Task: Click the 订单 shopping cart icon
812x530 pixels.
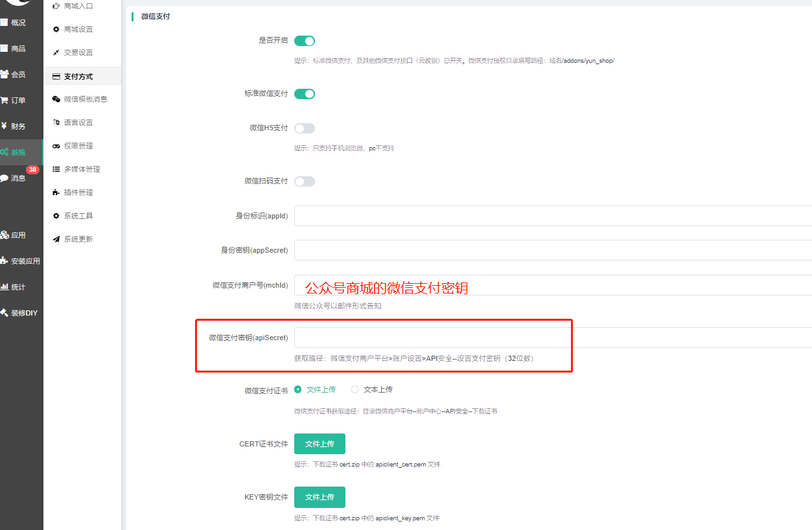Action: coord(4,100)
